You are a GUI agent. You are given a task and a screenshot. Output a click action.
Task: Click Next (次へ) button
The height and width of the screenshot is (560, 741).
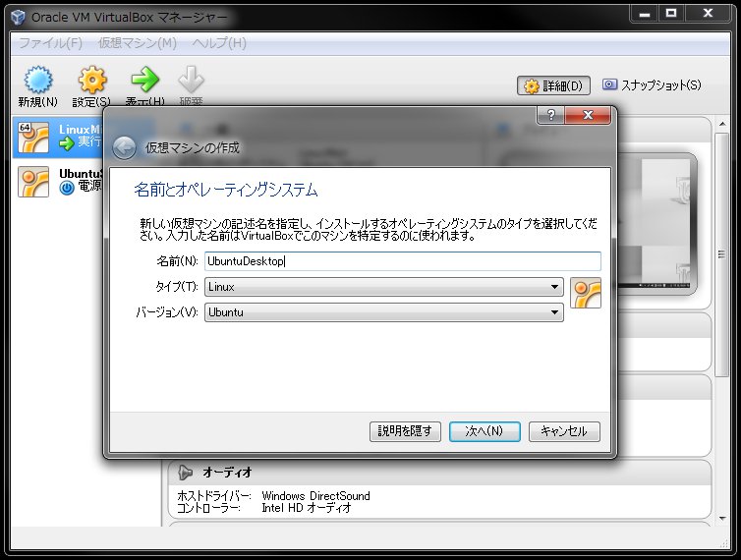pyautogui.click(x=484, y=431)
